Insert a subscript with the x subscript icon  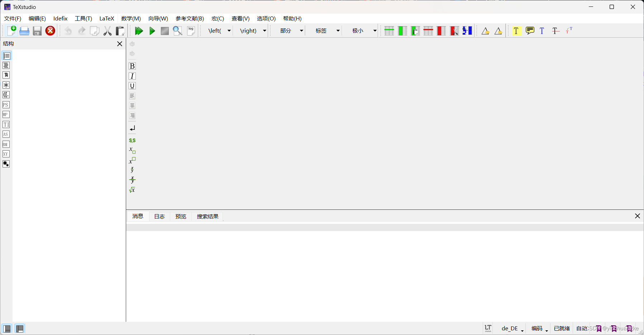(132, 150)
